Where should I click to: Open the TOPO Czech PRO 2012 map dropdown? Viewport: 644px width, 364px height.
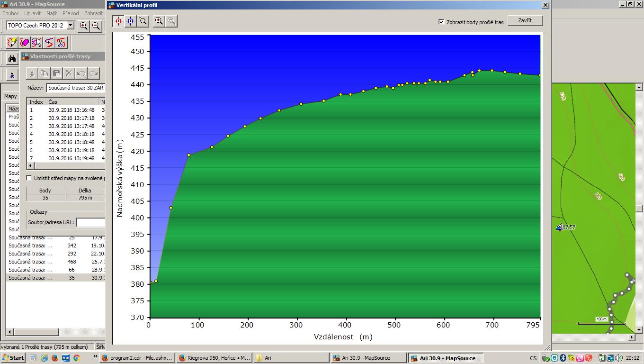pyautogui.click(x=71, y=26)
